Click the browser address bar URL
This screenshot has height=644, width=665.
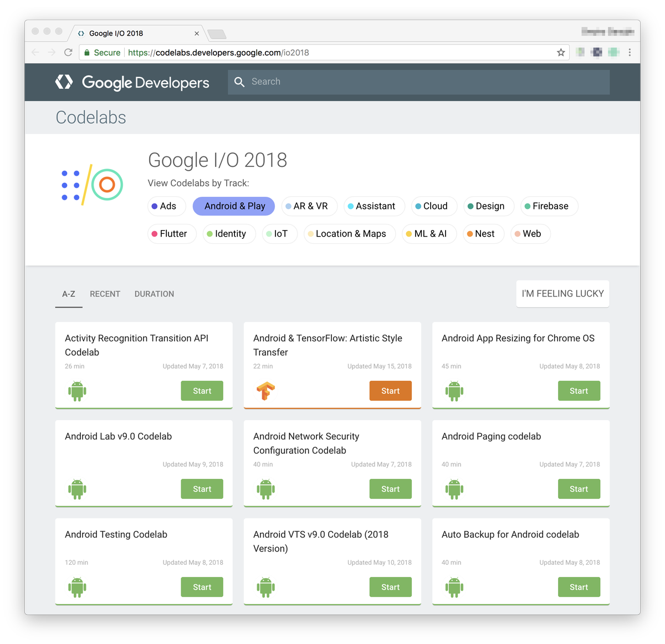pyautogui.click(x=218, y=53)
